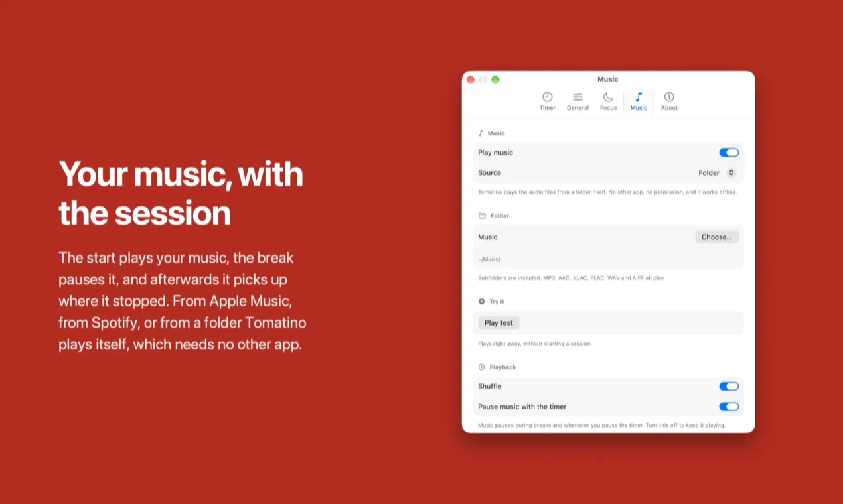
Task: Click the music note icon beside the Music section heading
Action: [x=481, y=133]
